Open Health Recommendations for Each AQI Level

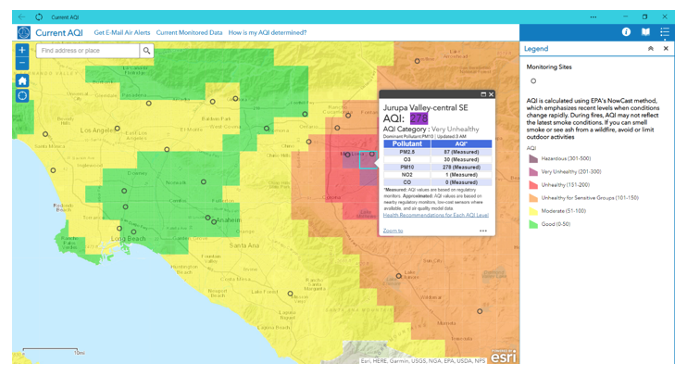tap(436, 215)
